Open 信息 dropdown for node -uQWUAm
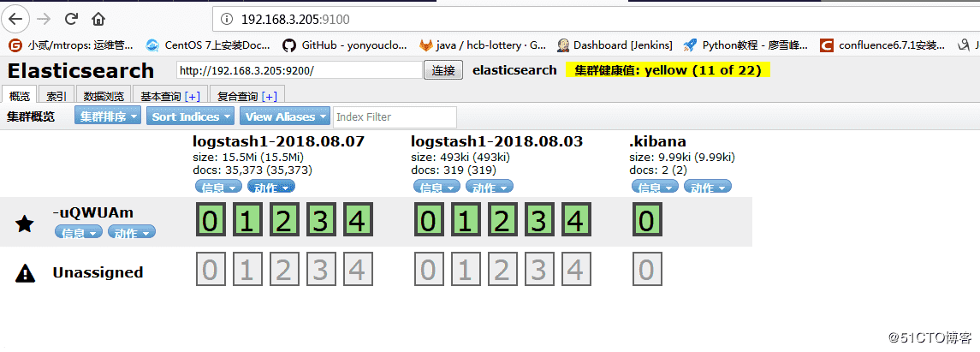 pyautogui.click(x=79, y=232)
